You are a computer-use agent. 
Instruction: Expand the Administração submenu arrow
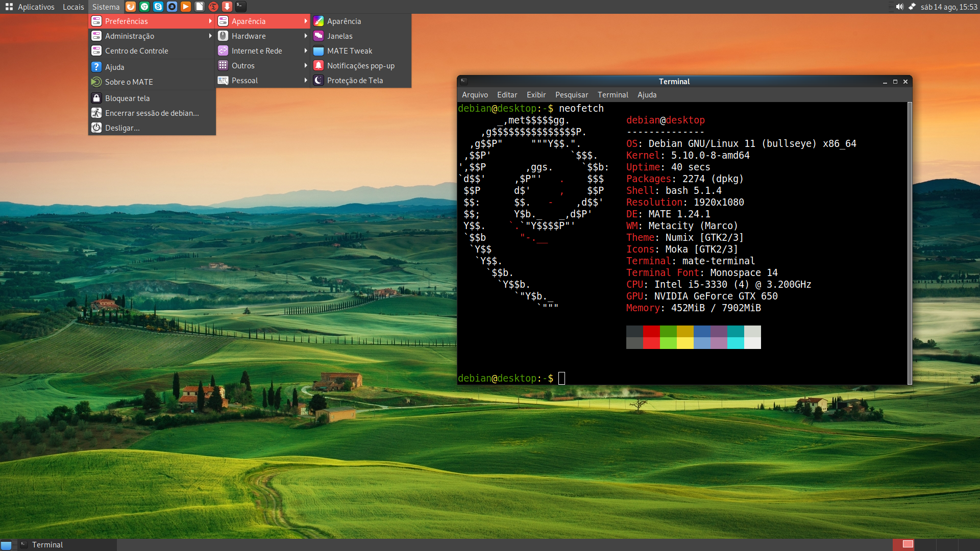(x=210, y=36)
